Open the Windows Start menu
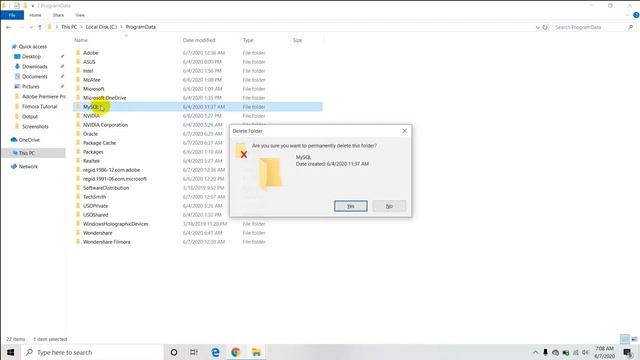This screenshot has height=360, width=640. point(11,352)
